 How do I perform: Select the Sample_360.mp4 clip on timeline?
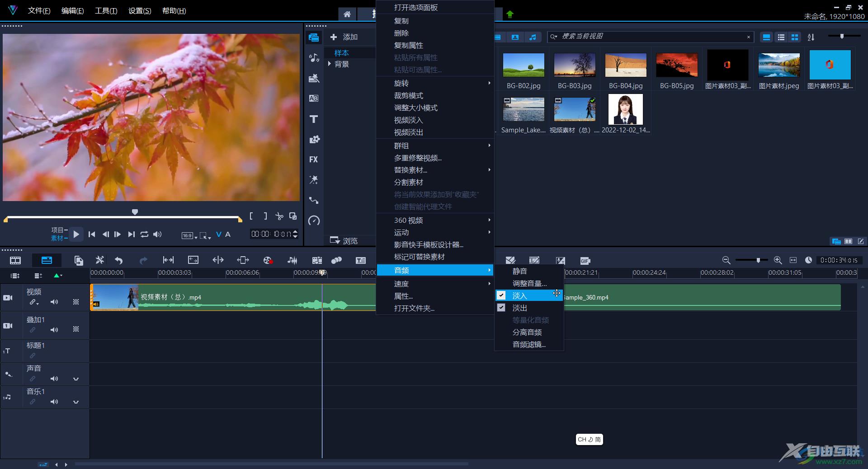pyautogui.click(x=702, y=297)
